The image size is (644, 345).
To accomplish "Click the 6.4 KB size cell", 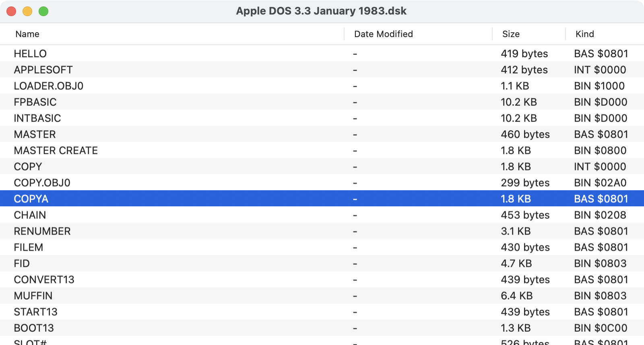I will (x=517, y=295).
